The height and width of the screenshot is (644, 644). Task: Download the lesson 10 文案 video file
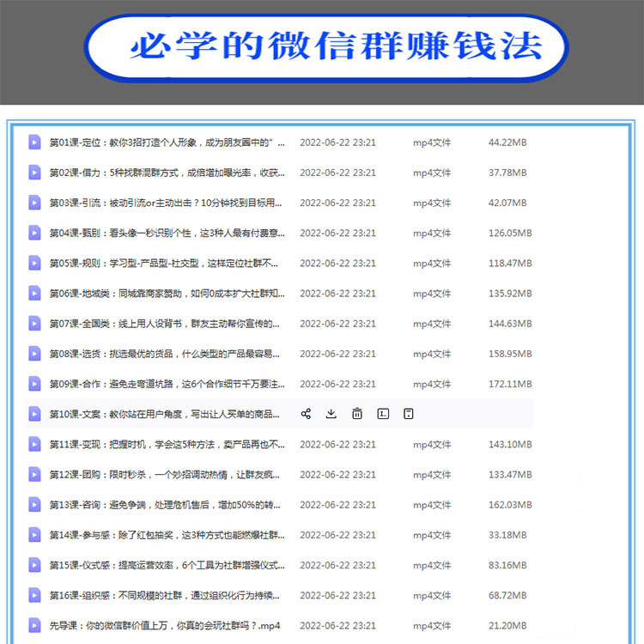[331, 414]
